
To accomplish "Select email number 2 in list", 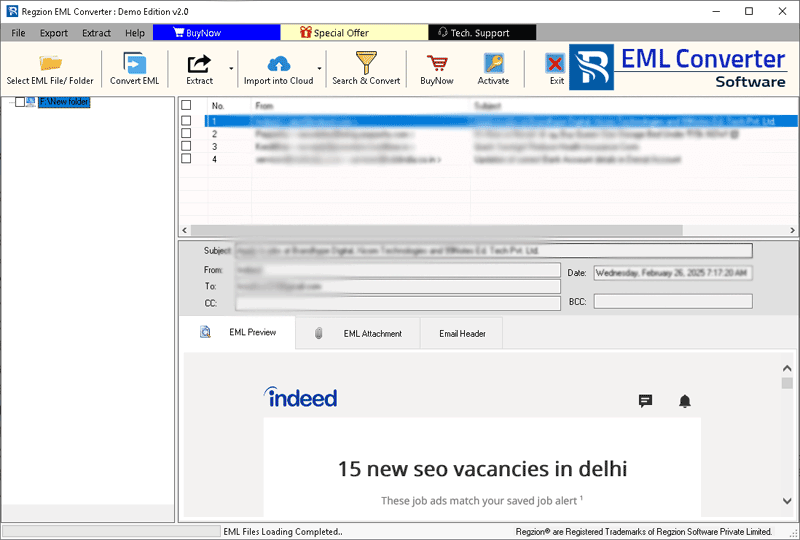I will click(x=501, y=134).
